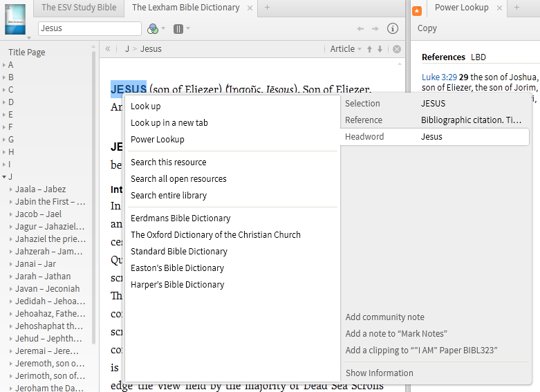
Task: Open the resource information icon
Action: pyautogui.click(x=393, y=28)
